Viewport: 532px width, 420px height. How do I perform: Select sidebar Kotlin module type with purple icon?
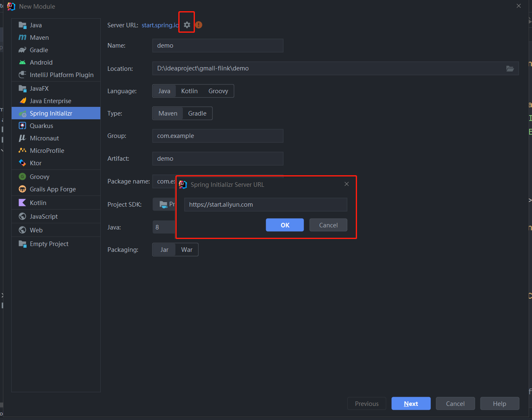[x=56, y=203]
